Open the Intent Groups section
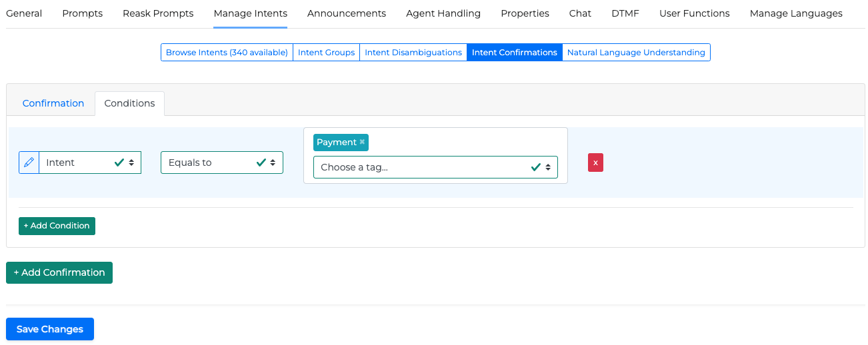868x345 pixels. tap(326, 53)
